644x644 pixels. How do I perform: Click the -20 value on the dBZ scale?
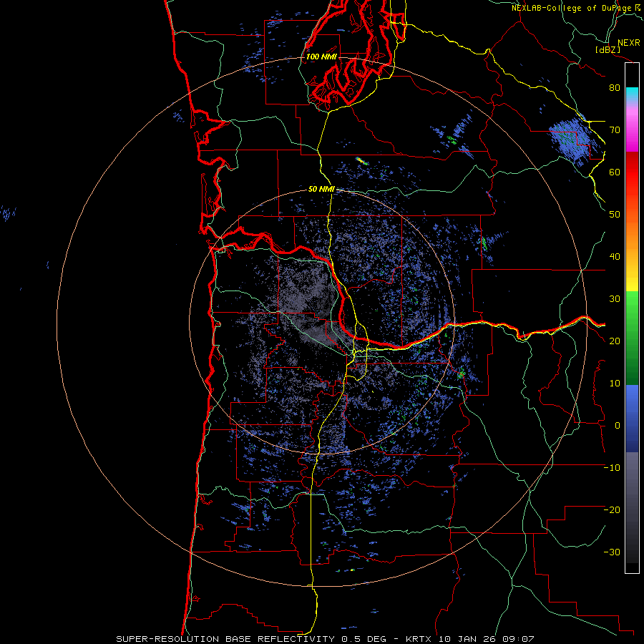[x=612, y=510]
